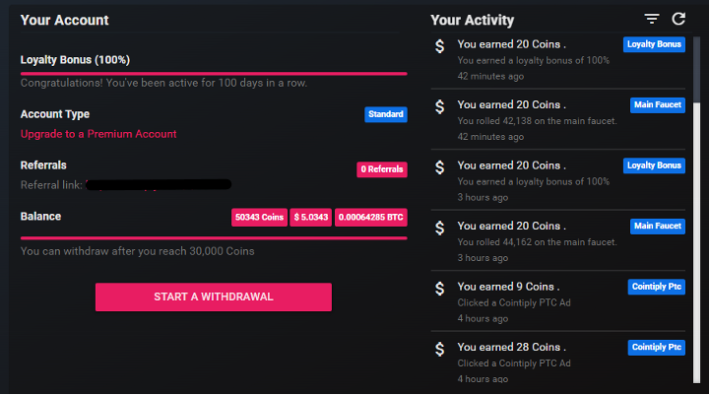This screenshot has height=395, width=710.
Task: Click the Your Activity scrollbar
Action: click(696, 210)
